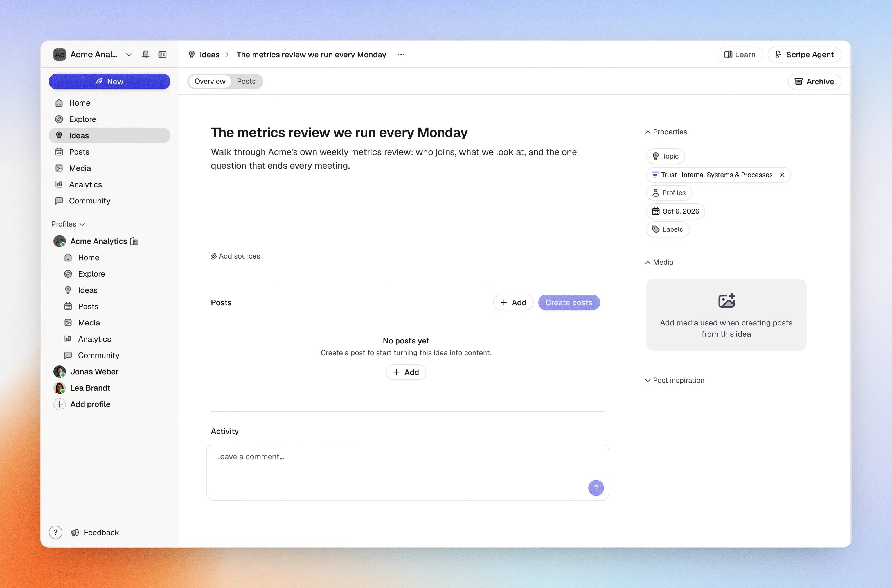Open top-level Community in sidebar
This screenshot has width=892, height=588.
pos(109,201)
